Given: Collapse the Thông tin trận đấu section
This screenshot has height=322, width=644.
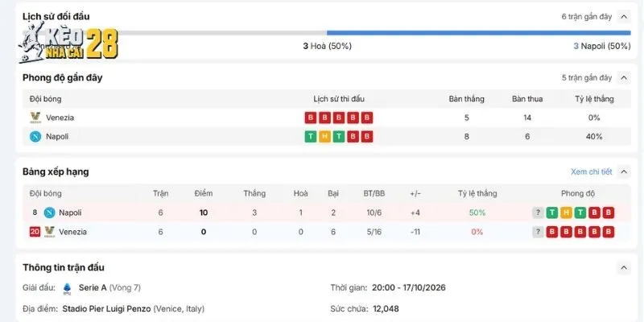Looking at the screenshot, I should coord(624,268).
